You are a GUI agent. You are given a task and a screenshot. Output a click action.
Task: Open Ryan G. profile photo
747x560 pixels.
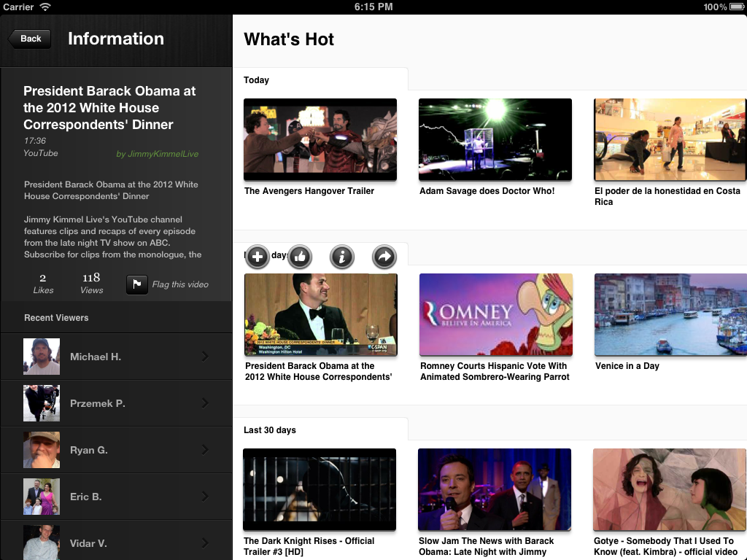coord(42,449)
